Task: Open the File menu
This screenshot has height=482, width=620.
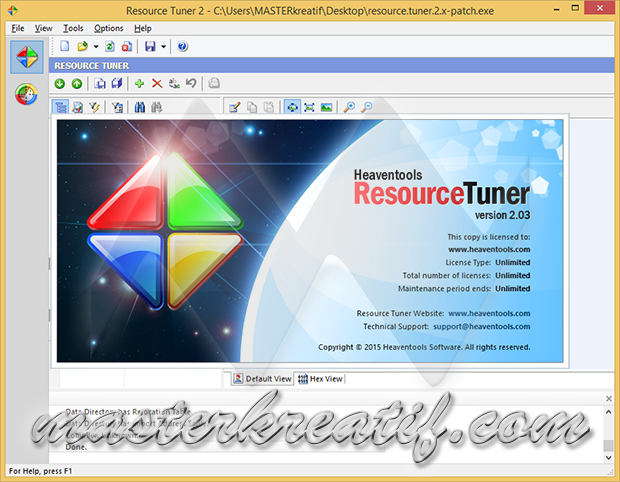Action: [18, 28]
